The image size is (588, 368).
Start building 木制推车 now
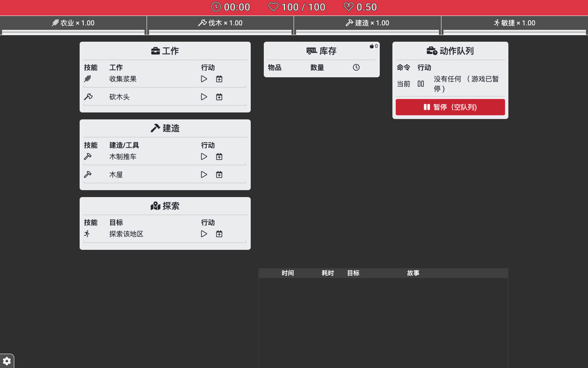204,157
